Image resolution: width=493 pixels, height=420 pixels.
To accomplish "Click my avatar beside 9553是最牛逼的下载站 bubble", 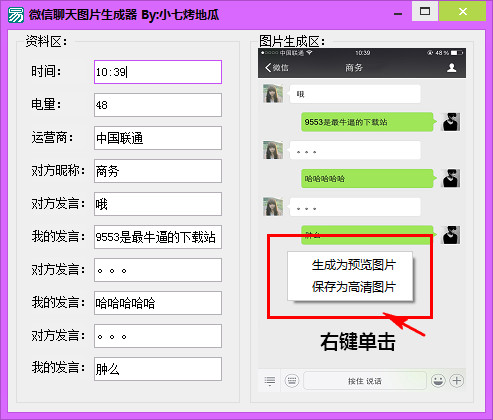I will coord(450,122).
